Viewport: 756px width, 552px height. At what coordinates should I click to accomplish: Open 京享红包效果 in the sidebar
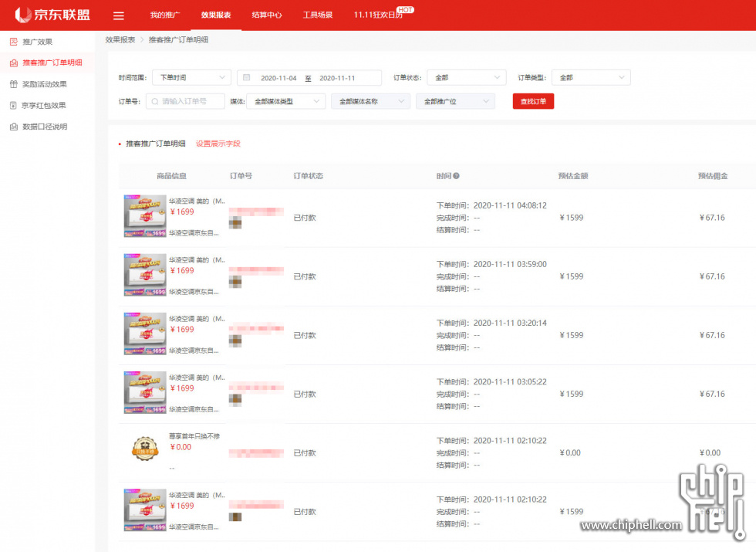(x=43, y=106)
